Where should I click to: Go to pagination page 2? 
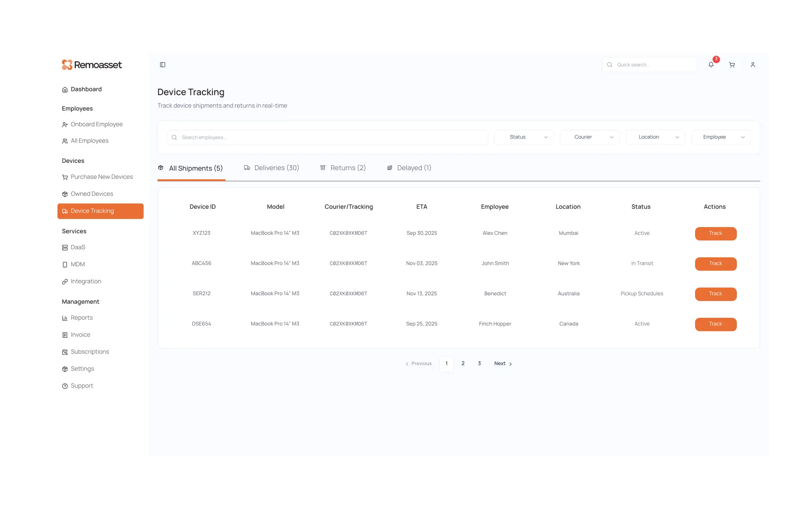click(463, 364)
